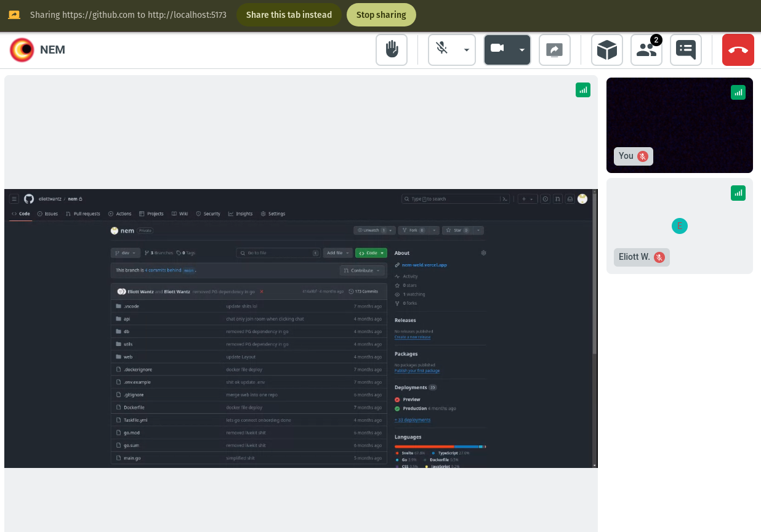The width and height of the screenshot is (761, 532).
Task: Raise your hand
Action: [x=392, y=50]
